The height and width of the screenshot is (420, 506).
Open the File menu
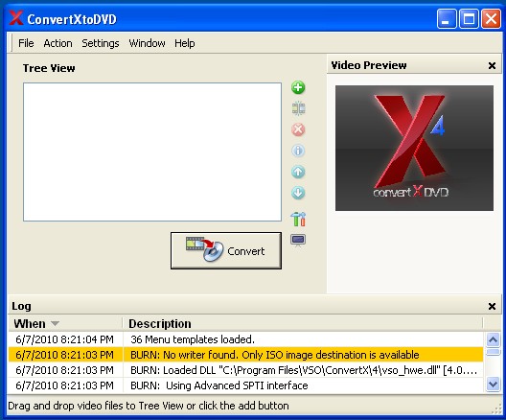tap(26, 43)
